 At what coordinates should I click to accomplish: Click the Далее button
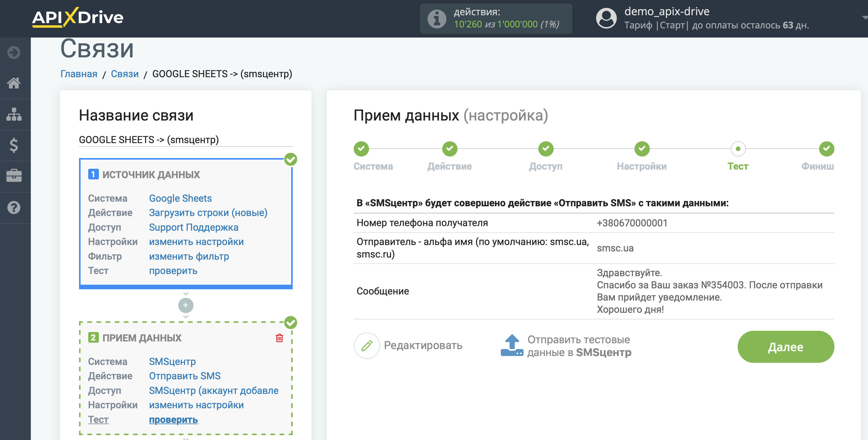[786, 347]
